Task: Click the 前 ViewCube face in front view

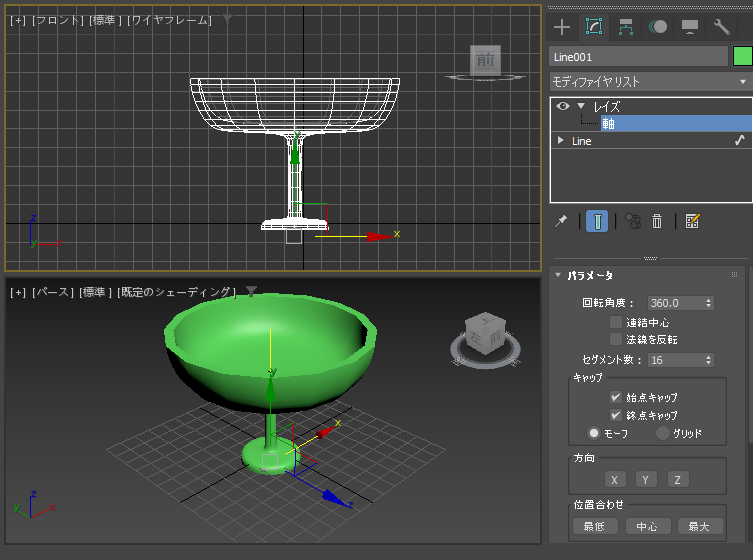Action: pyautogui.click(x=485, y=60)
